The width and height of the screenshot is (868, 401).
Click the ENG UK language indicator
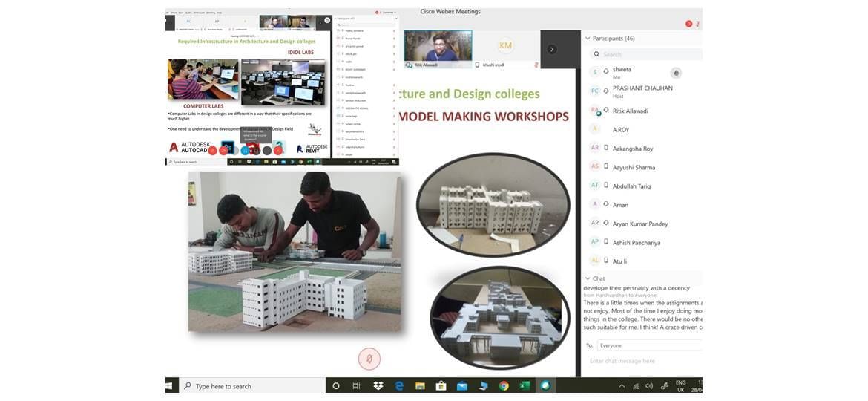coord(681,386)
